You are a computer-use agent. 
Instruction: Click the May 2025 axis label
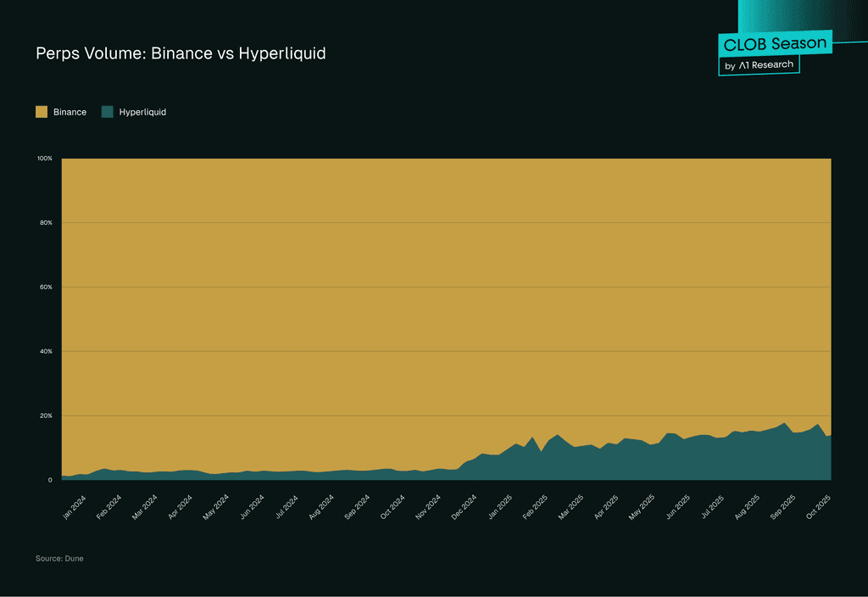pyautogui.click(x=642, y=507)
